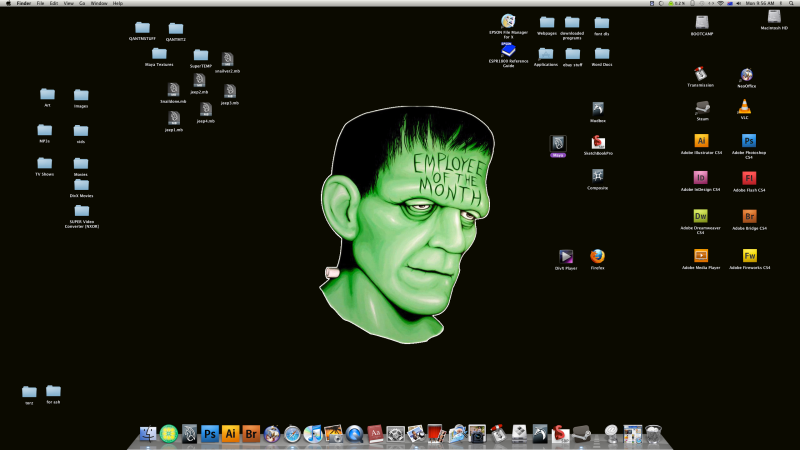Open the View menu
Viewport: 800px width, 450px height.
68,3
